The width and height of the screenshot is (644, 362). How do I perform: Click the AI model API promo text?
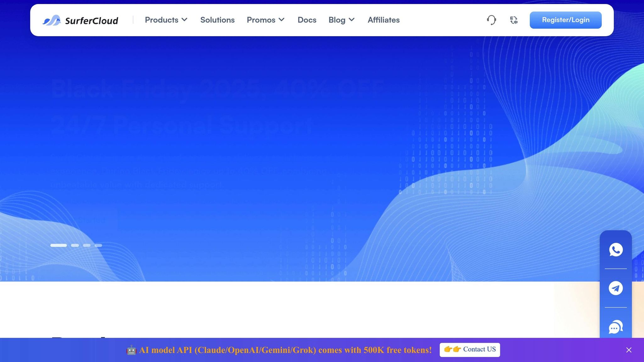[285, 350]
